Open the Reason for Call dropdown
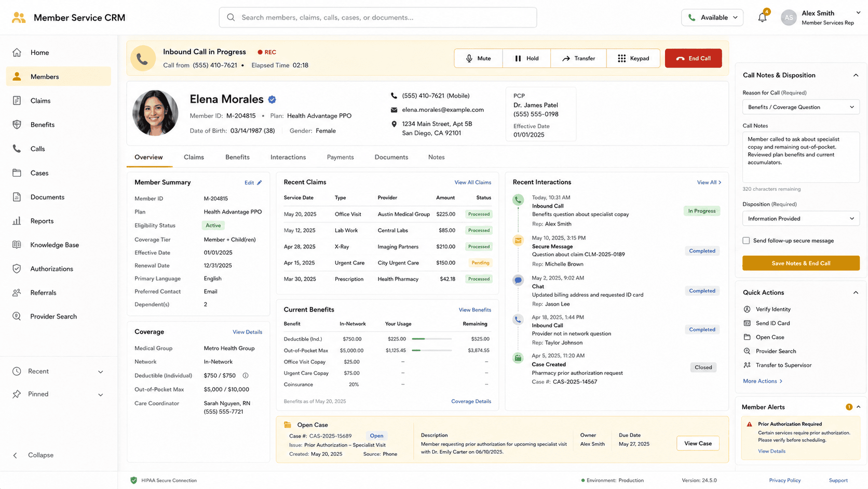 [x=801, y=107]
